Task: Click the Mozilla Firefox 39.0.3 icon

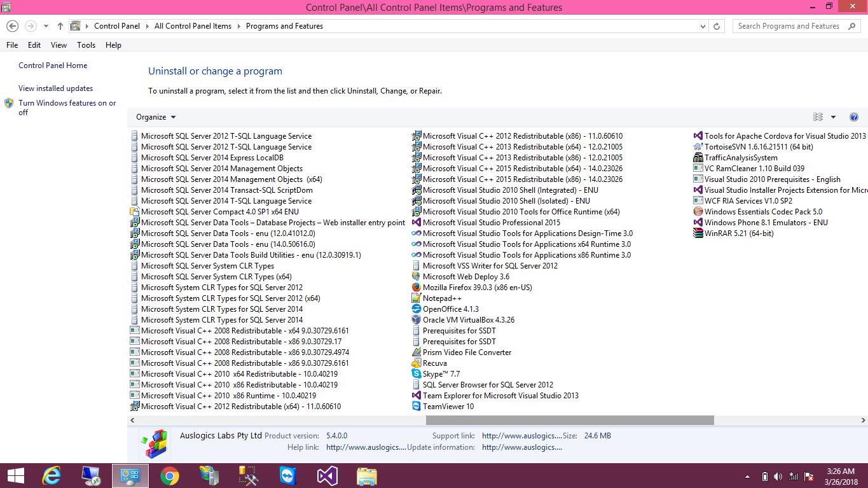Action: (417, 288)
